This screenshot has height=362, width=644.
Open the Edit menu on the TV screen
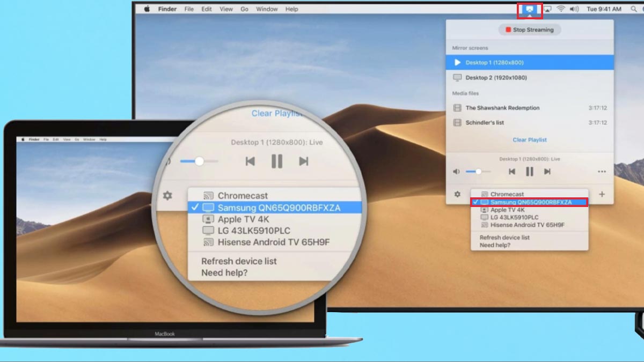207,9
